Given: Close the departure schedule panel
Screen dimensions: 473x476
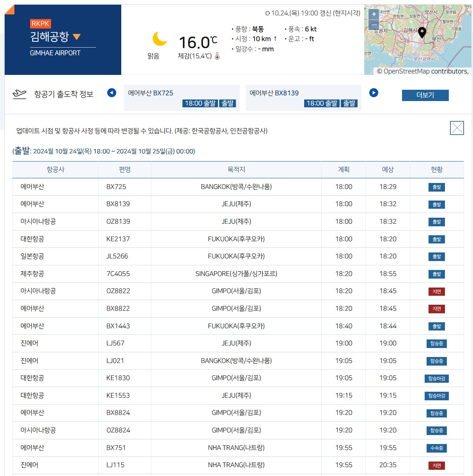Looking at the screenshot, I should tap(457, 128).
